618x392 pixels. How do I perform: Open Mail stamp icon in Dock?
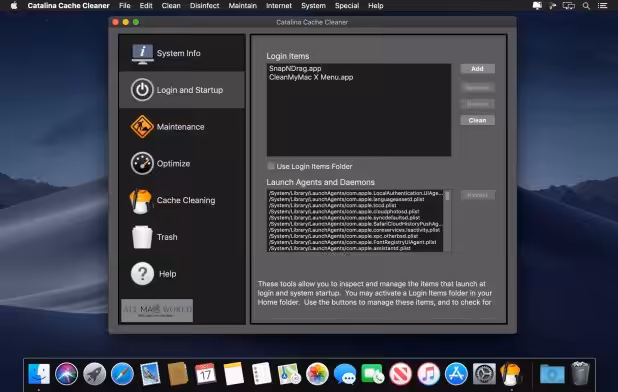150,373
